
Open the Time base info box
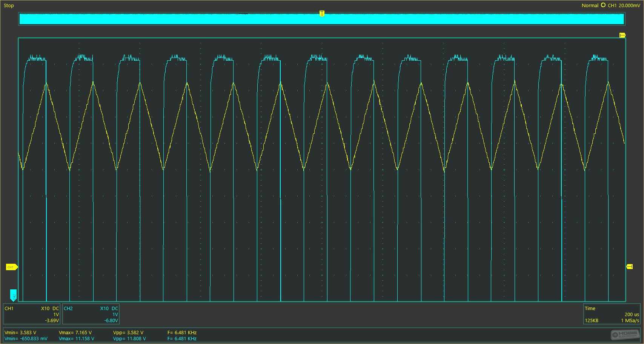[x=612, y=314]
